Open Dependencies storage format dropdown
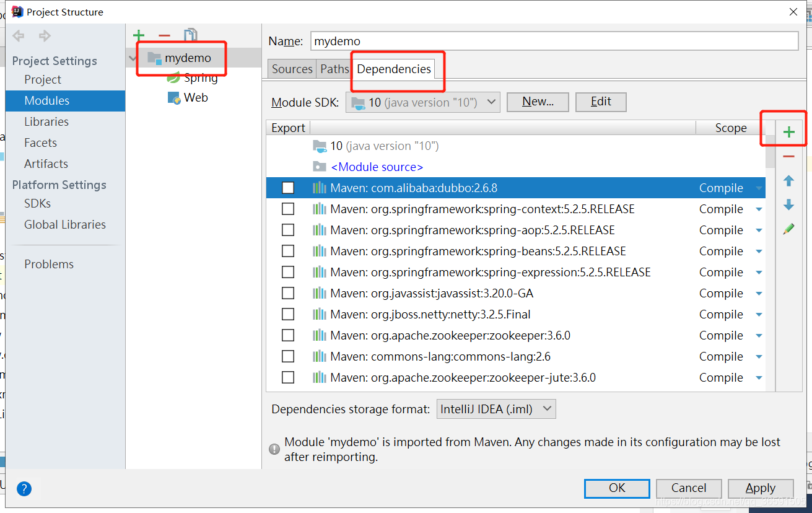 click(x=497, y=409)
